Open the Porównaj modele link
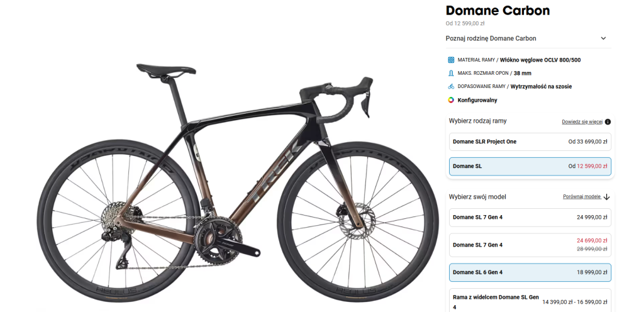The image size is (644, 312). (x=582, y=197)
